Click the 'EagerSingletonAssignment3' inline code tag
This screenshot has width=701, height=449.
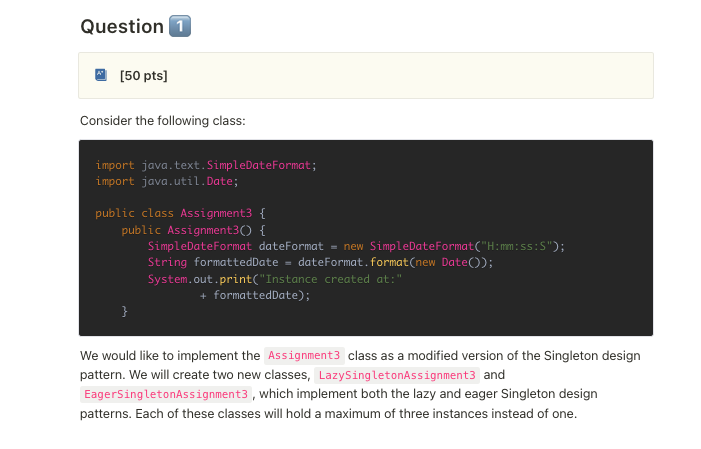pyautogui.click(x=166, y=394)
